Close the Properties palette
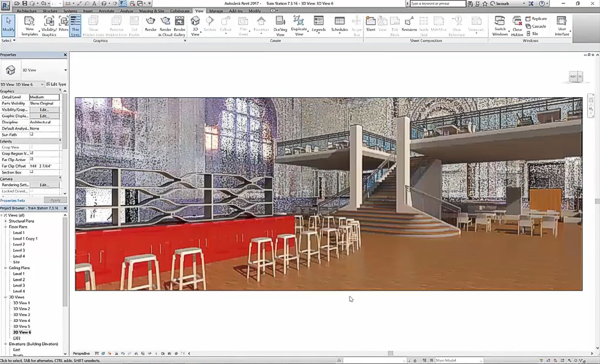The width and height of the screenshot is (600, 364). point(65,55)
